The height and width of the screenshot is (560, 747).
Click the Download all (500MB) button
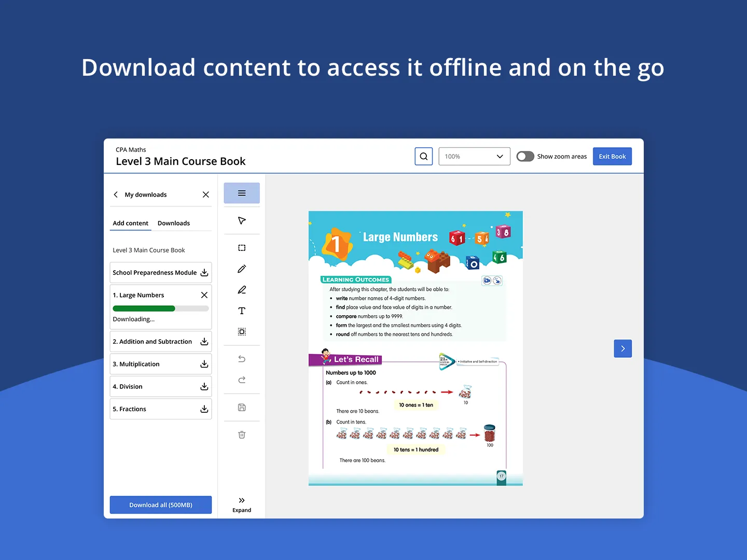[161, 505]
